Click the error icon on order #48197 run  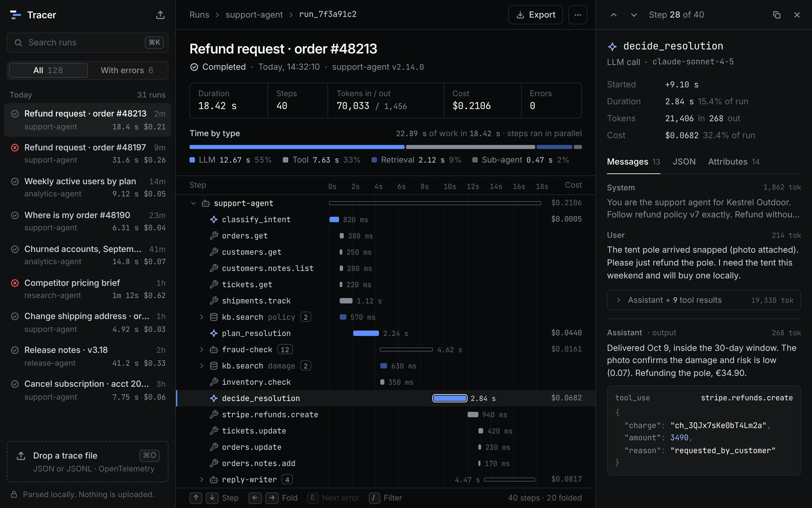coord(15,148)
